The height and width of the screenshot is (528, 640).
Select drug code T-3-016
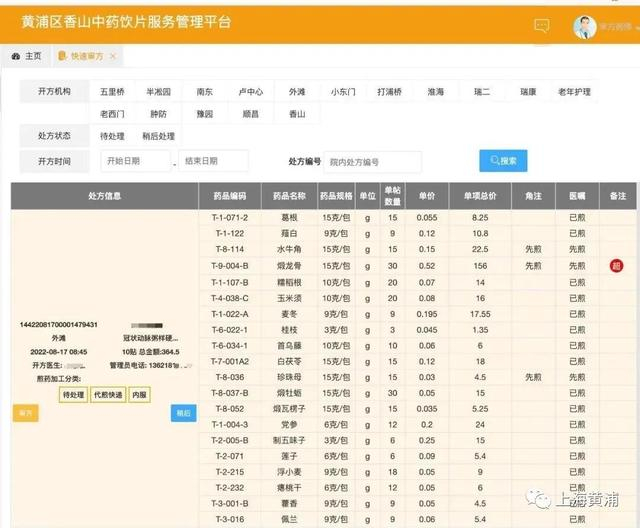[230, 519]
